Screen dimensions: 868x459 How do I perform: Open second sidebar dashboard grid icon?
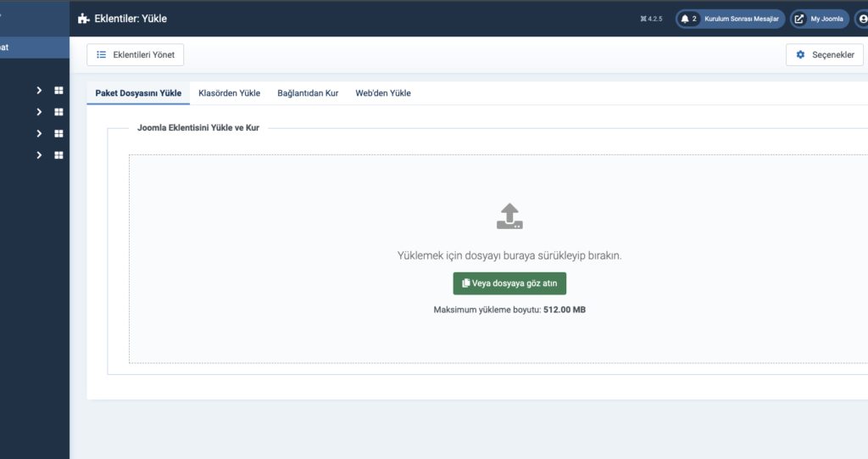tap(58, 112)
